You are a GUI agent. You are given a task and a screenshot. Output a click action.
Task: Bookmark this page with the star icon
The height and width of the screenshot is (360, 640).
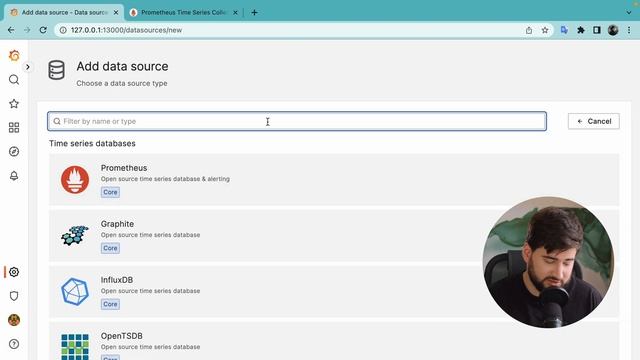pyautogui.click(x=545, y=30)
